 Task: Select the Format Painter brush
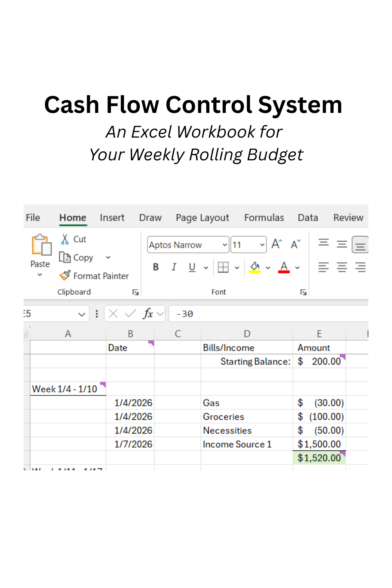pyautogui.click(x=65, y=276)
